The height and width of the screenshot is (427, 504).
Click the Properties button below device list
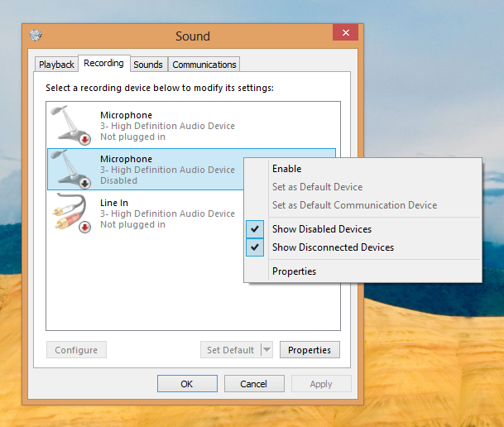[x=310, y=350]
